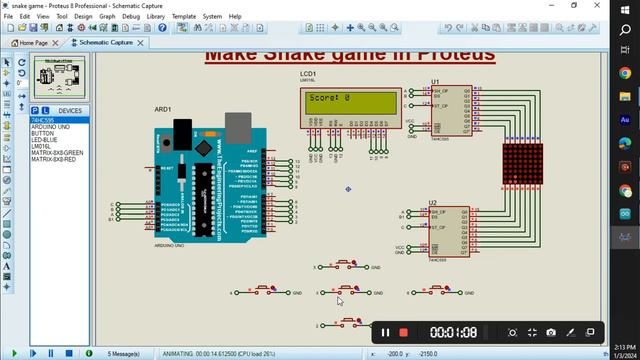Click the X-Mirror horizontal flip icon
640x360 pixels.
click(x=22, y=96)
